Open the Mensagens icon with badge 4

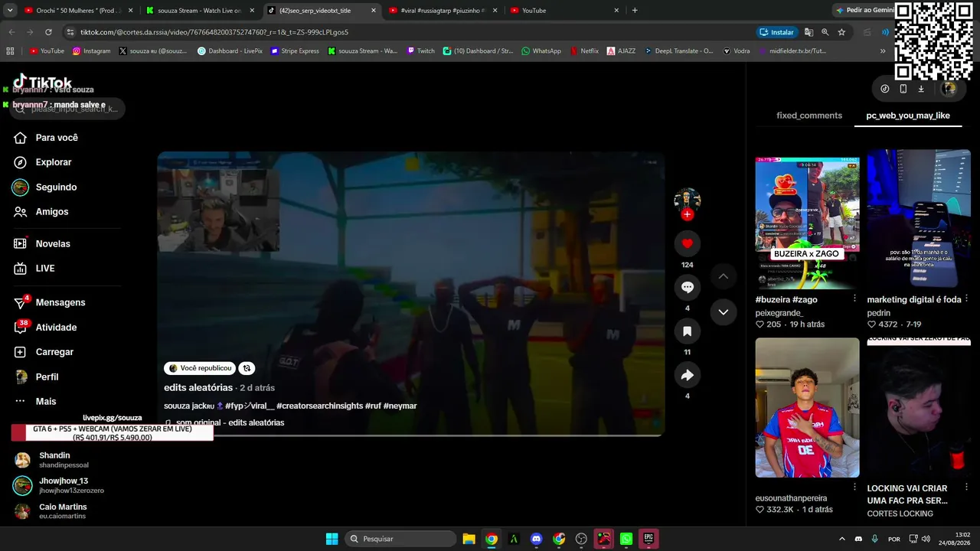(x=21, y=302)
